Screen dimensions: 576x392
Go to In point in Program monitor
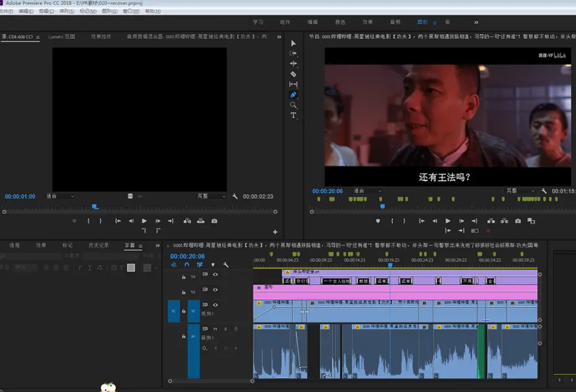[422, 221]
